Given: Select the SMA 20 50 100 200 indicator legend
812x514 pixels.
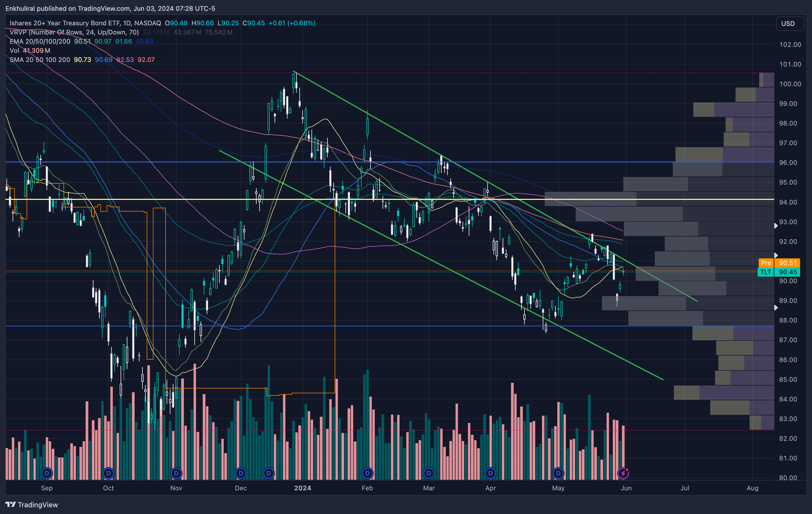Looking at the screenshot, I should [x=40, y=60].
